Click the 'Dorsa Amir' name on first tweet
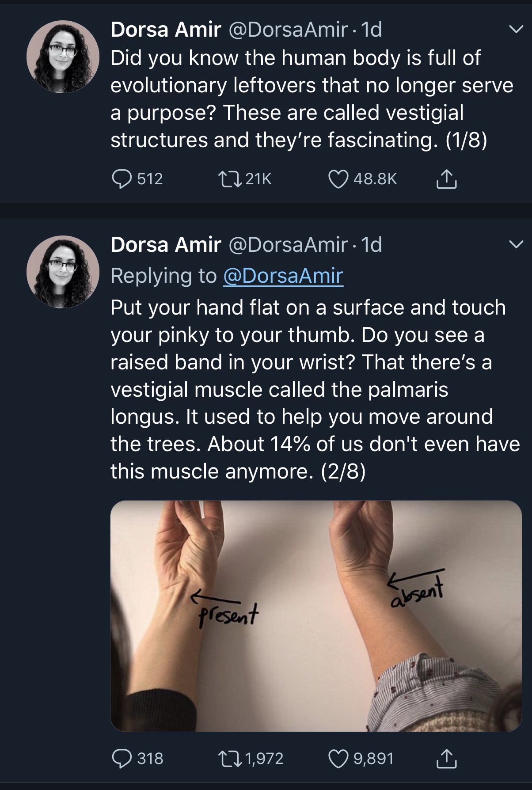This screenshot has width=532, height=790. pyautogui.click(x=166, y=30)
